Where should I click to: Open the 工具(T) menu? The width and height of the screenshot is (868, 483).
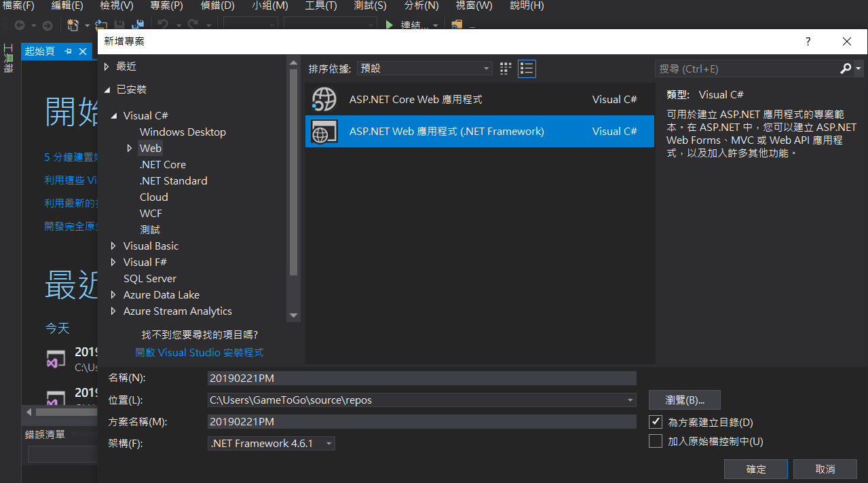[321, 5]
